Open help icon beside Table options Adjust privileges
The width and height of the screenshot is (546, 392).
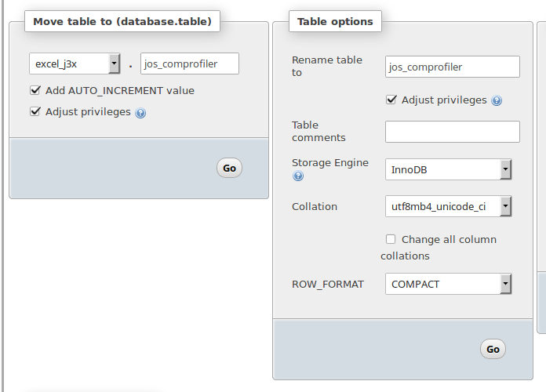pyautogui.click(x=497, y=100)
